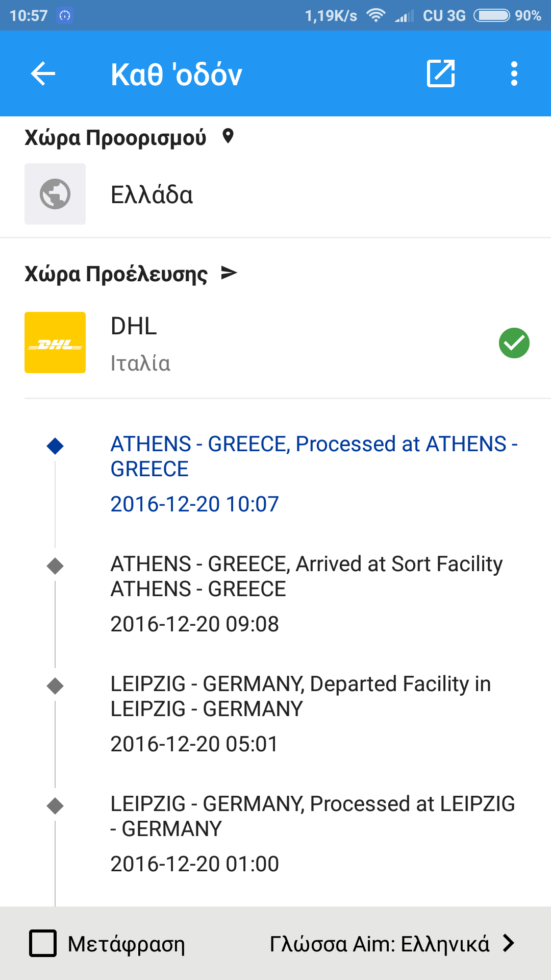This screenshot has height=980, width=551.
Task: Tap the destination location pin icon
Action: (228, 137)
